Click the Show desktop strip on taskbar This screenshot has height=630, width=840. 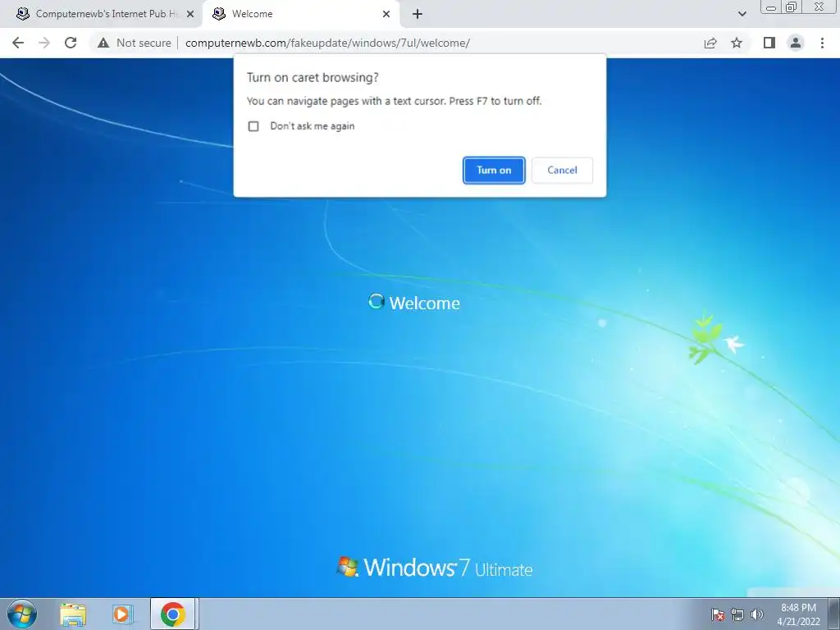[x=834, y=614]
